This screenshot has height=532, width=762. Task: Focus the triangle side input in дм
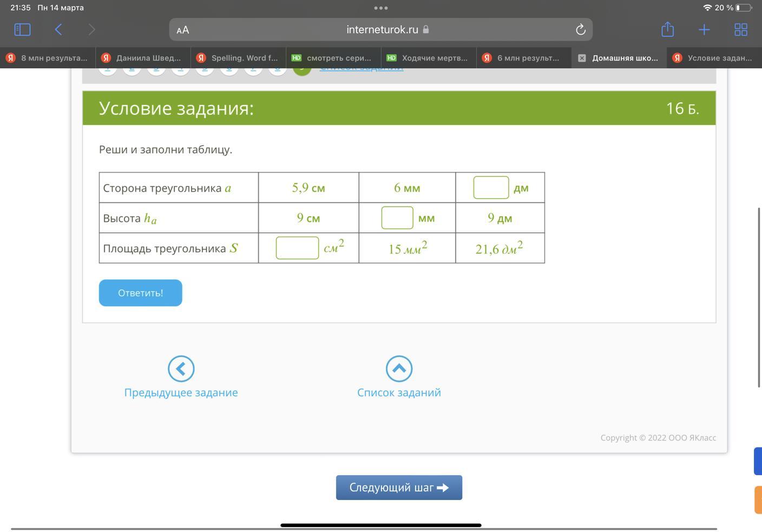[x=491, y=188]
